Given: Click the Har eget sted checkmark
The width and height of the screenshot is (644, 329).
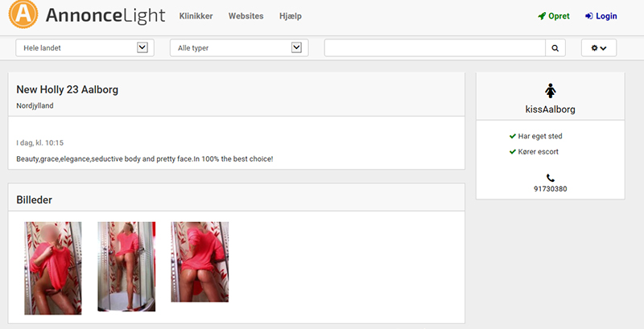Looking at the screenshot, I should click(x=512, y=136).
